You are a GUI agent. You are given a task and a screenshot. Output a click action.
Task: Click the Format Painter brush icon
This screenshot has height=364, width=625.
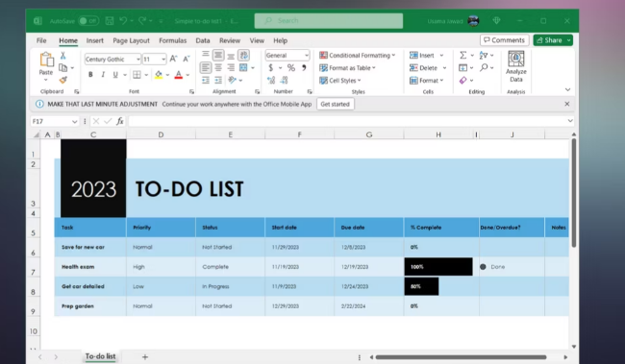point(62,80)
